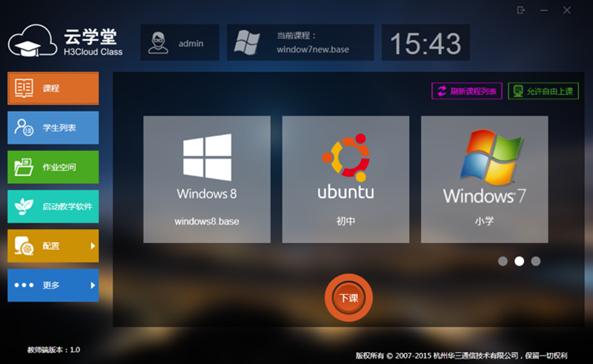Screen dimensions: 593x364
Task: Open the 更多 more menu
Action: 53,285
